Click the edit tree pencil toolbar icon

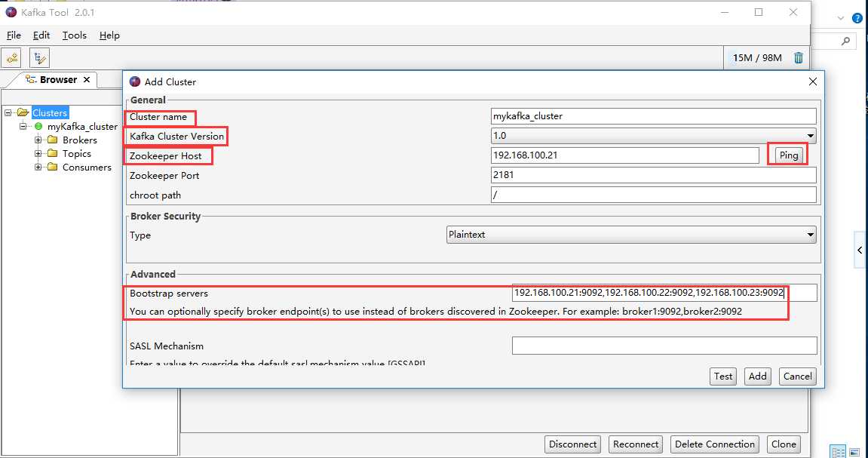point(39,57)
